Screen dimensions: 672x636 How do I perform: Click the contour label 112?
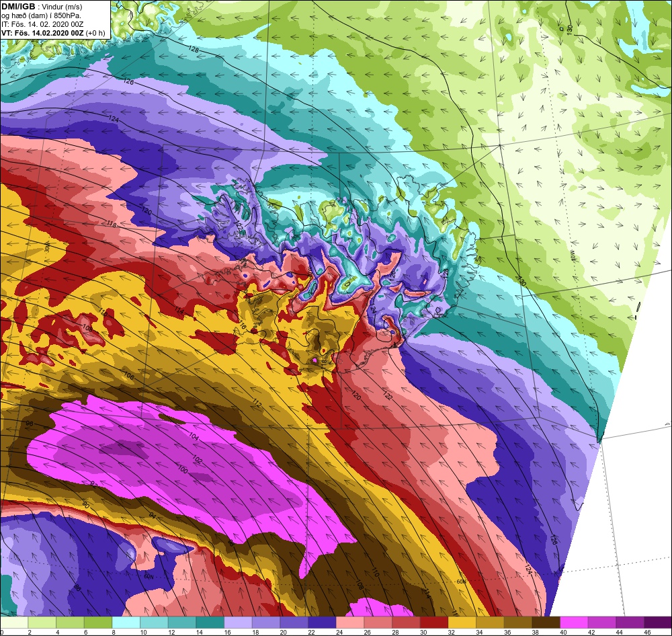[x=257, y=403]
